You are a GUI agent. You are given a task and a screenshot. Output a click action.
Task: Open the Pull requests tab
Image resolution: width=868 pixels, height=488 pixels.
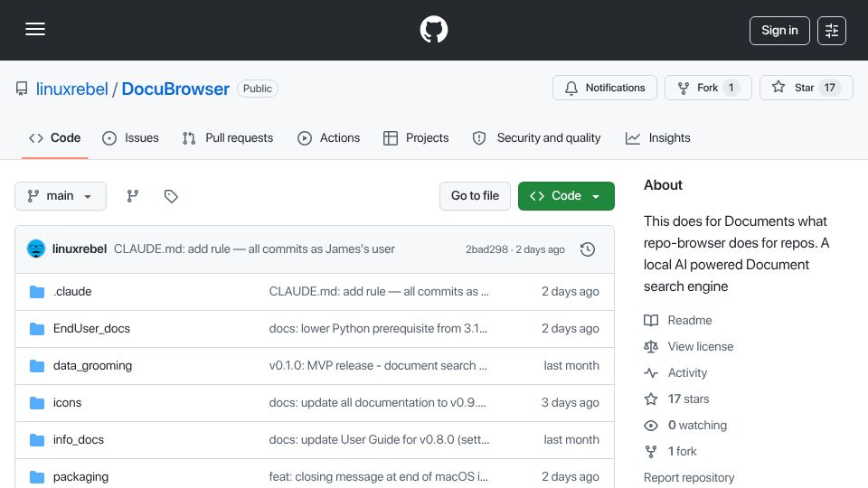pos(228,138)
